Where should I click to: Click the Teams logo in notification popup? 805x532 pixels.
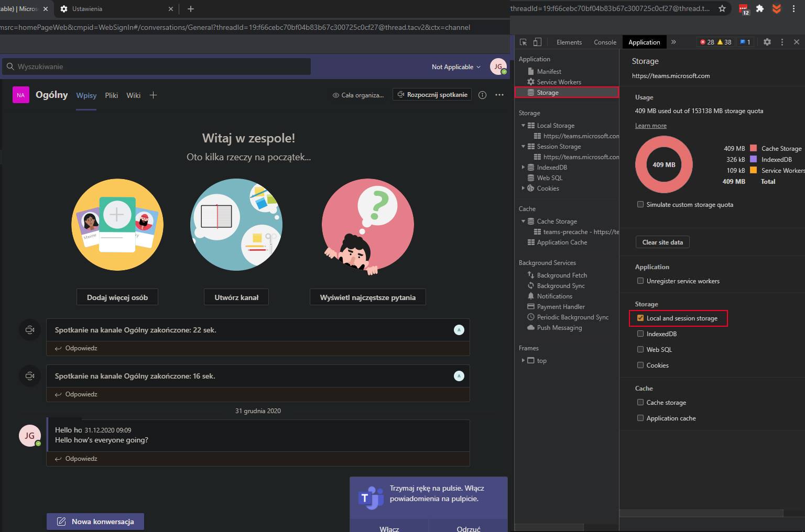[371, 497]
